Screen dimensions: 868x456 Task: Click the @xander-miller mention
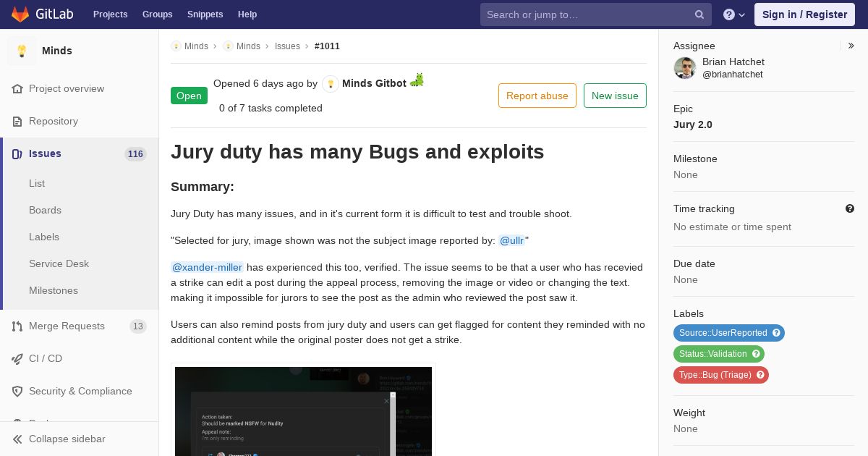point(207,268)
